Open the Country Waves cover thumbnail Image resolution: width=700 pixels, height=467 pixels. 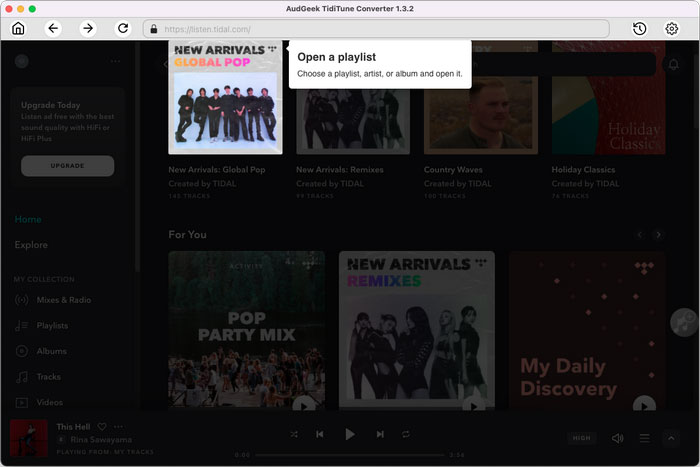(481, 116)
